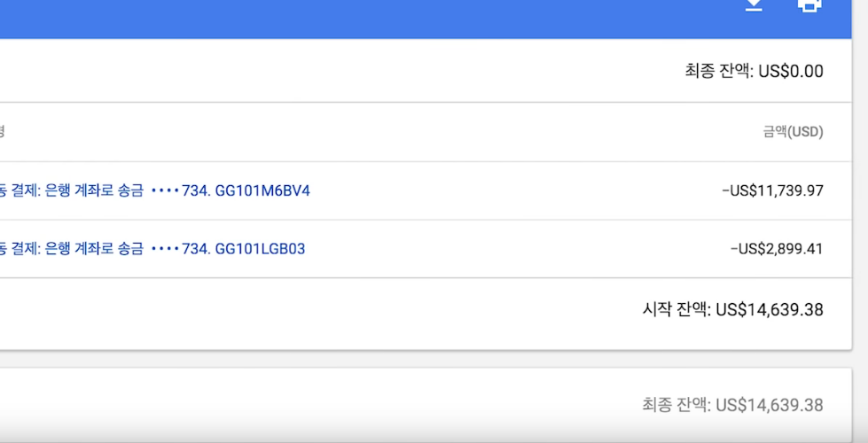Click the 금액(USD) column header
Viewport: 868px width, 443px height.
click(793, 132)
